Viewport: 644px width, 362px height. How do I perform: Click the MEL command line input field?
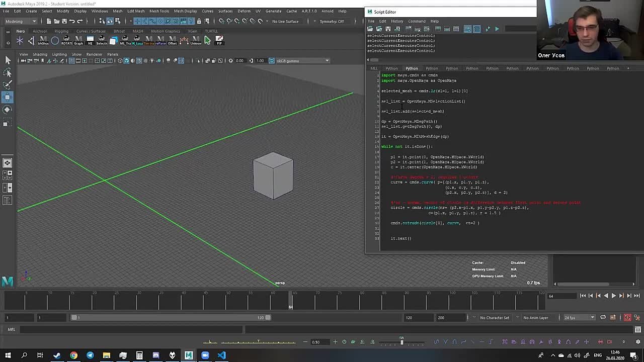point(131,329)
